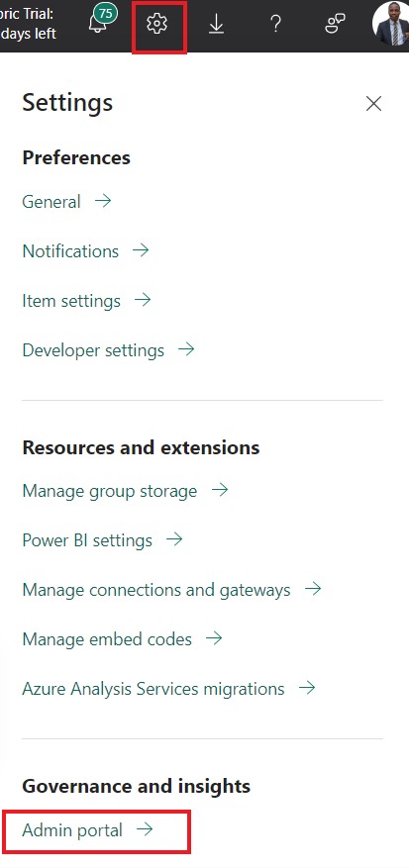Click the Fabric Trial days left text

coord(28,24)
